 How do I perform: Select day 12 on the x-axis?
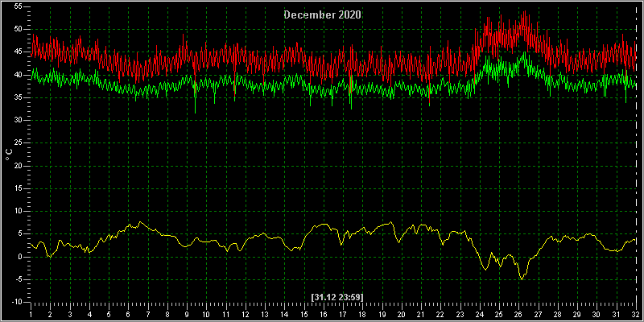point(246,314)
